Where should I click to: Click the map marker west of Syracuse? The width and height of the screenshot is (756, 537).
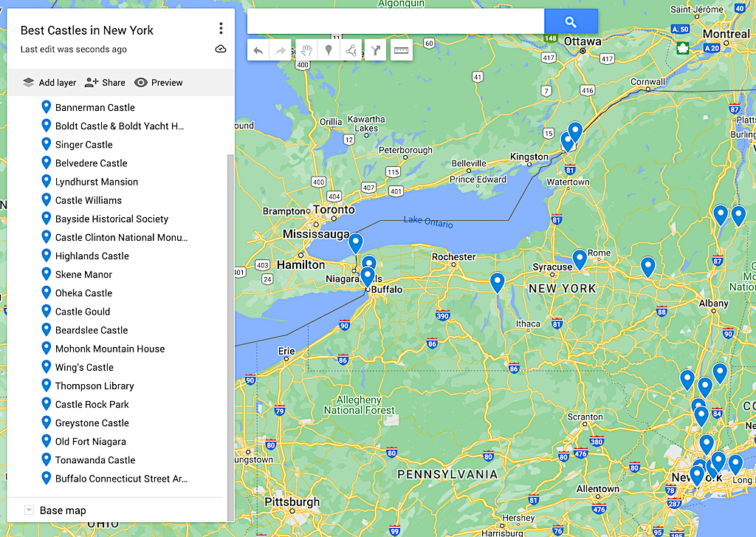point(497,282)
